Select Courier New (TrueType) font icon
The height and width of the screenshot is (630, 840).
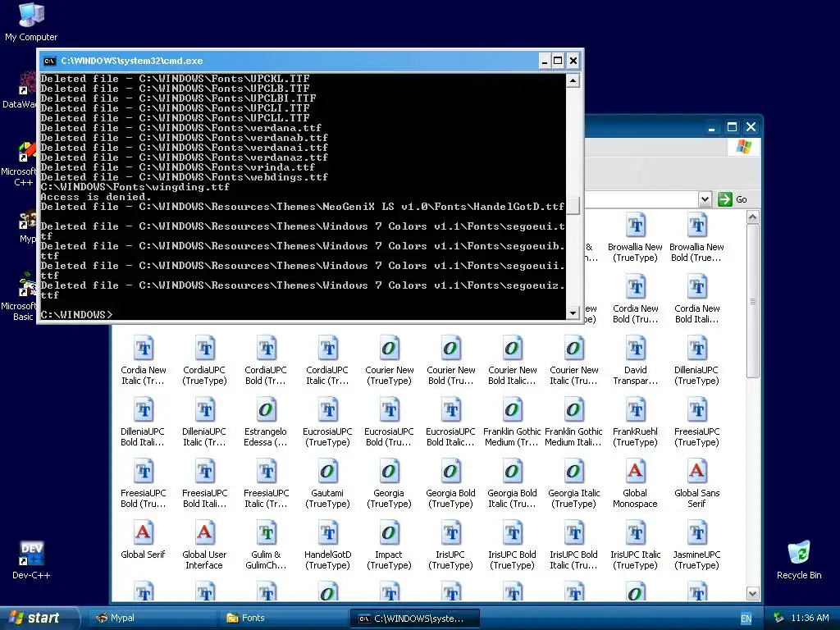pos(390,360)
